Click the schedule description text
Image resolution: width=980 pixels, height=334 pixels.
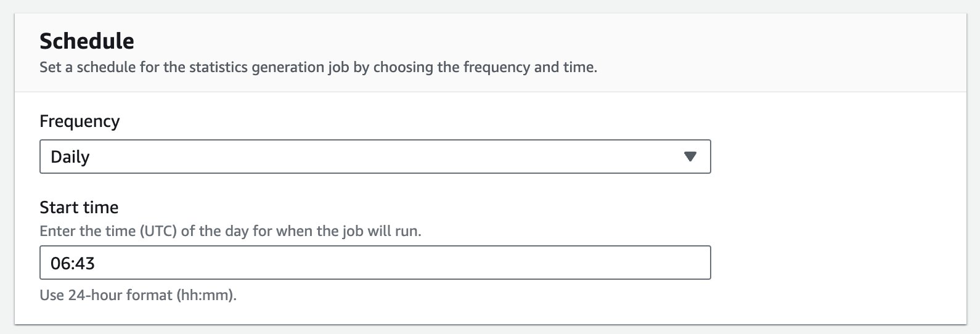coord(318,67)
